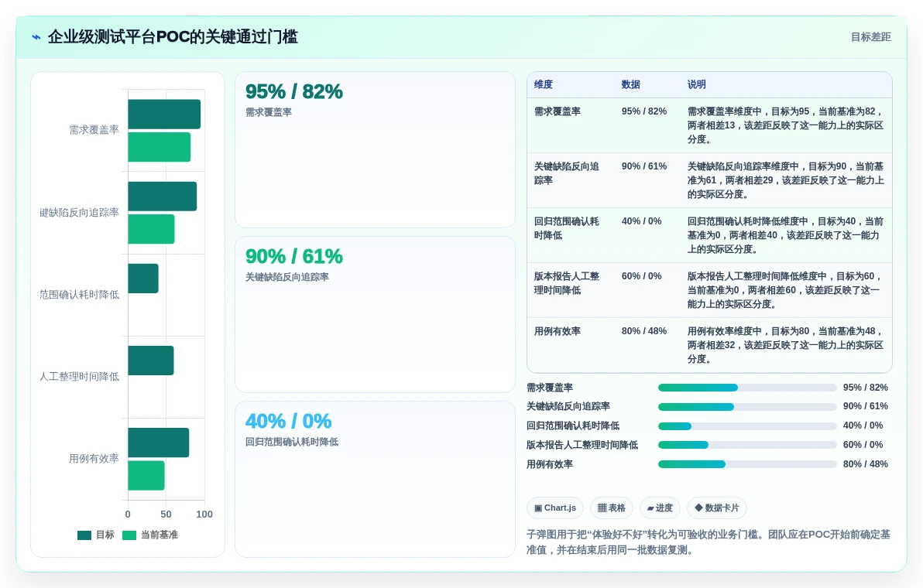This screenshot has width=923, height=588.
Task: Click the 回归范围确认耗时降低 progress bar
Action: pyautogui.click(x=747, y=426)
